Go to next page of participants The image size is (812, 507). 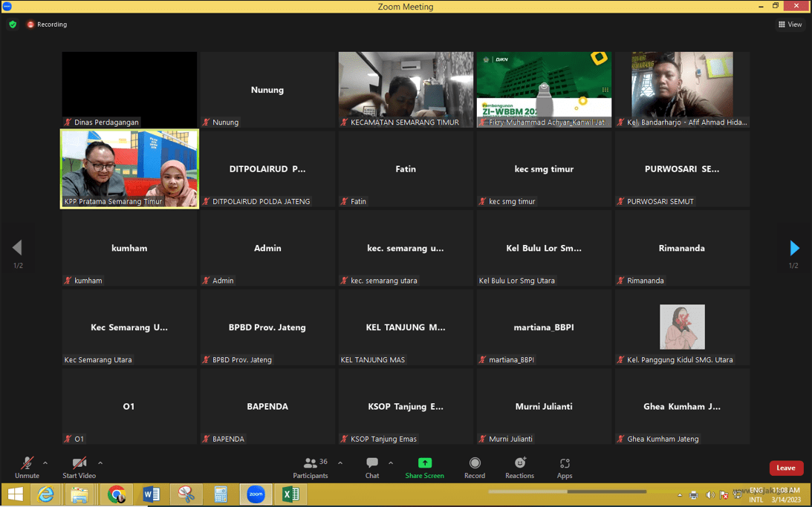click(x=794, y=248)
